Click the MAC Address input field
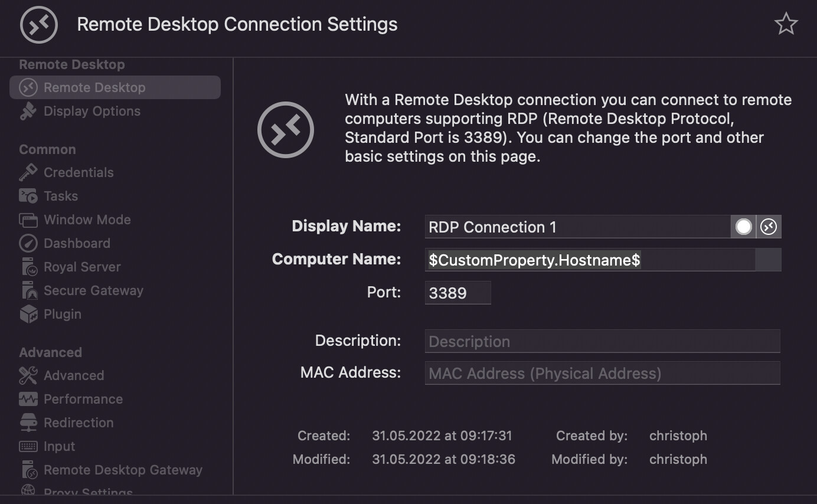The height and width of the screenshot is (504, 817). coord(602,373)
